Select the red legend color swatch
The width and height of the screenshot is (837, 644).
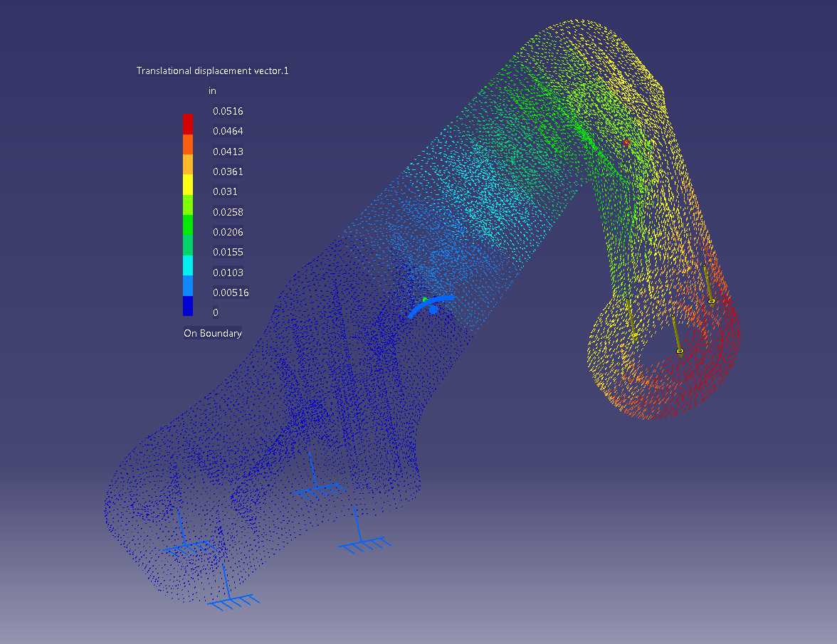click(188, 124)
